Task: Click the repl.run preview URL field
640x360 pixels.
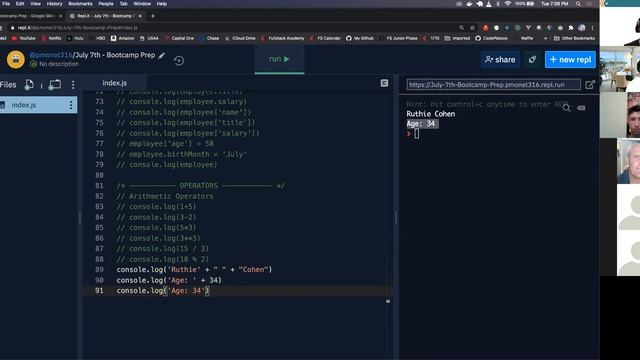Action: [493, 85]
